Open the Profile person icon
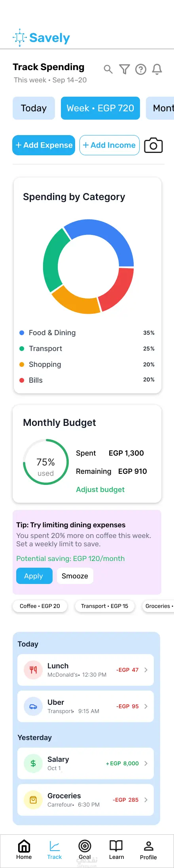 click(x=148, y=849)
